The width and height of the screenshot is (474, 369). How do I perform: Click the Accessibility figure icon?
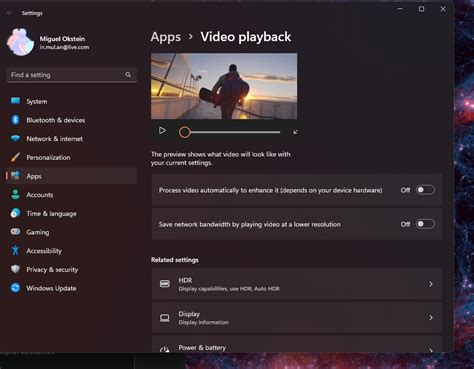(15, 250)
